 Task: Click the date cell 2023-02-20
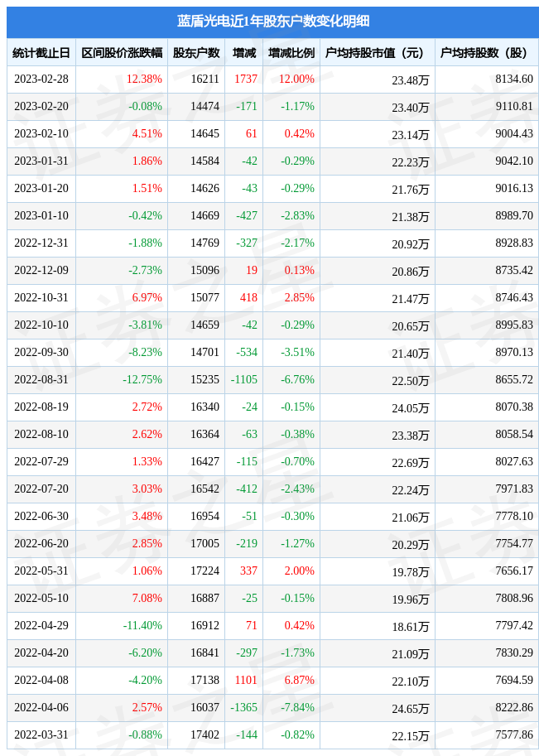coord(41,107)
